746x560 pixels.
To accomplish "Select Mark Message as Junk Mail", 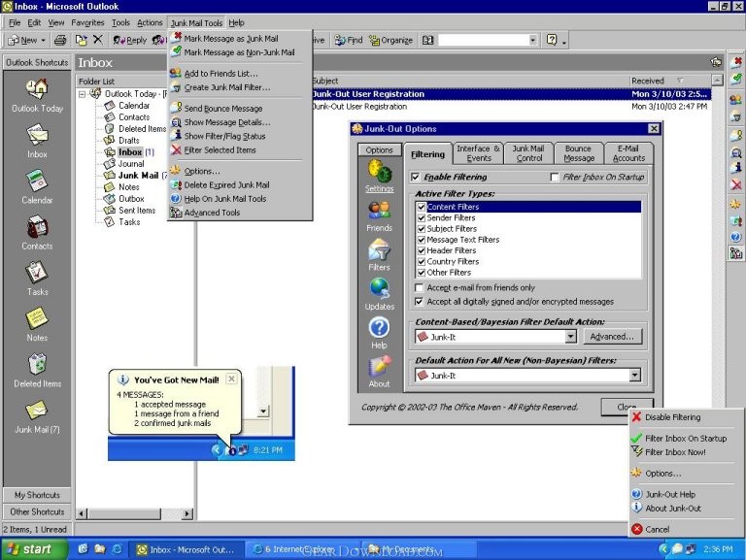I will point(240,39).
